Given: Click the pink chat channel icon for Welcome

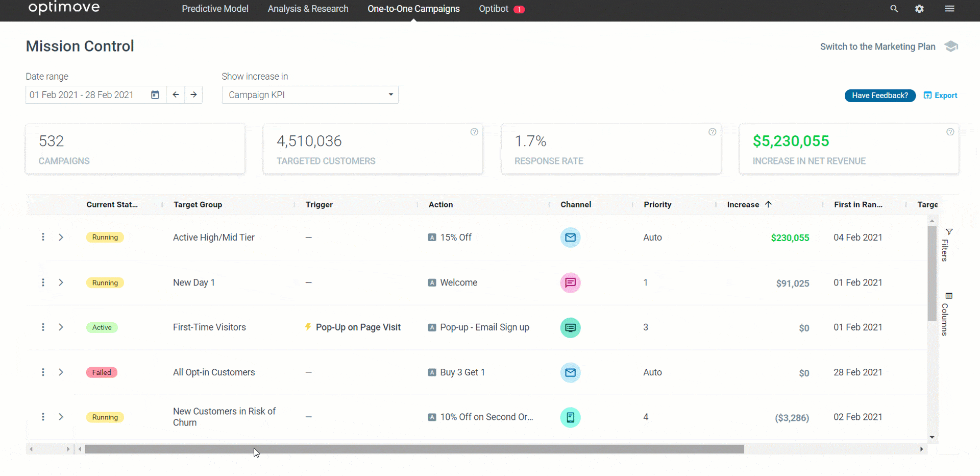Looking at the screenshot, I should point(570,282).
